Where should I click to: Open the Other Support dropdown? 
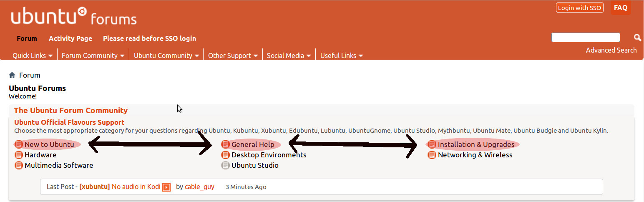(x=233, y=56)
